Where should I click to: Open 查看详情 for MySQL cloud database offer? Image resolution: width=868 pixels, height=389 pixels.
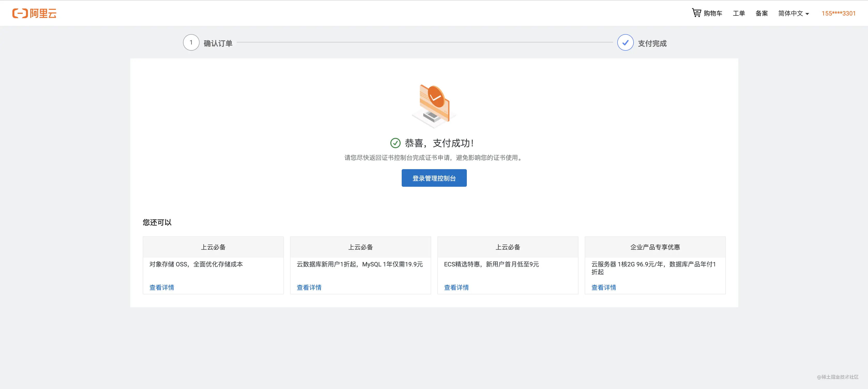[x=309, y=288]
